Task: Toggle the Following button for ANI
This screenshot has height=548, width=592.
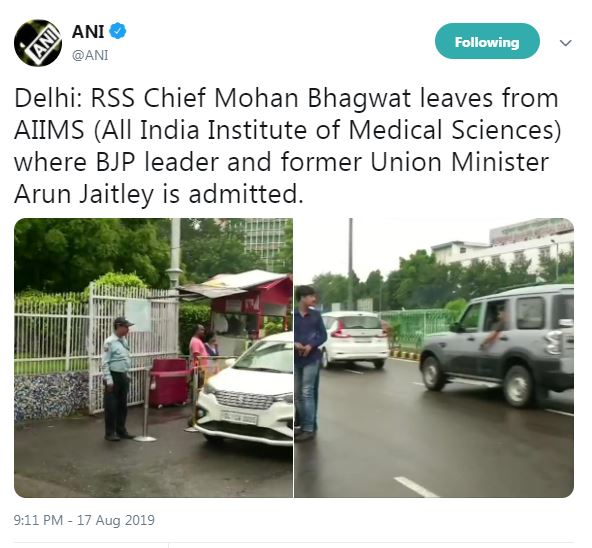Action: 487,41
